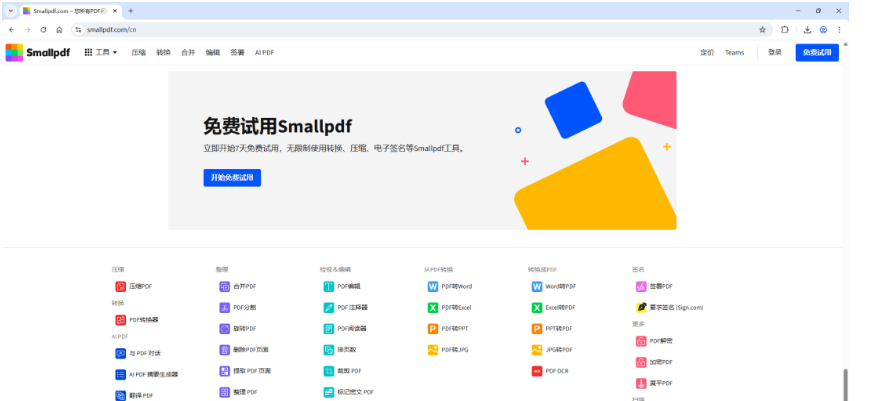Open the browser extensions puzzle icon

click(785, 30)
